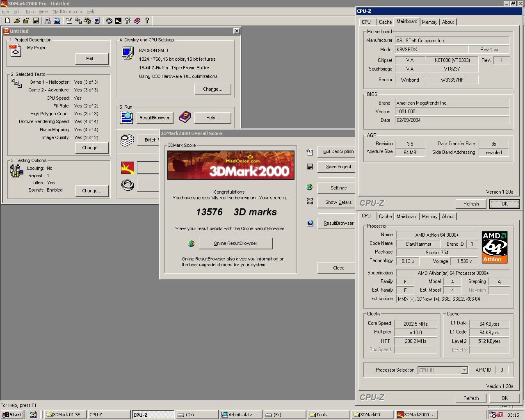Click Change... in Display and CPU Settings
The width and height of the screenshot is (525, 420).
(x=212, y=89)
